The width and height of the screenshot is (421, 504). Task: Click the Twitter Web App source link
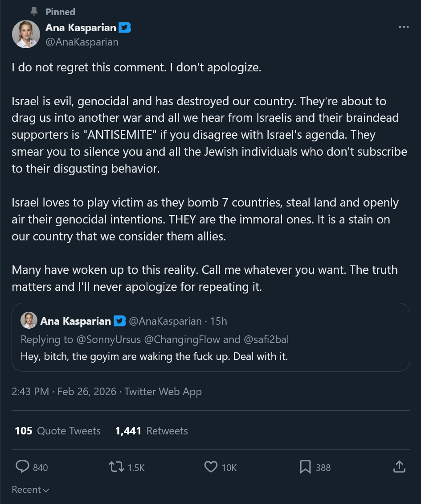pos(163,392)
